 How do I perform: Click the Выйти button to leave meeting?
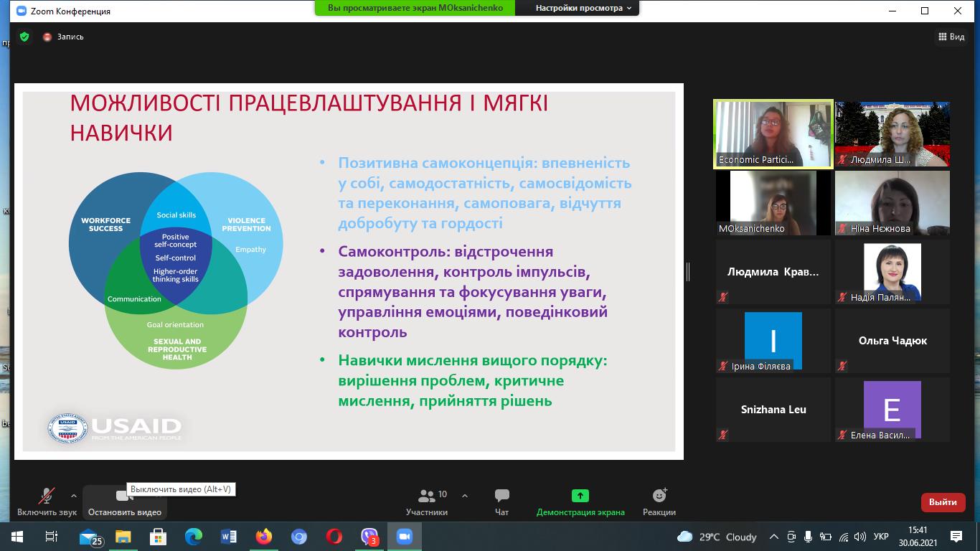point(942,503)
